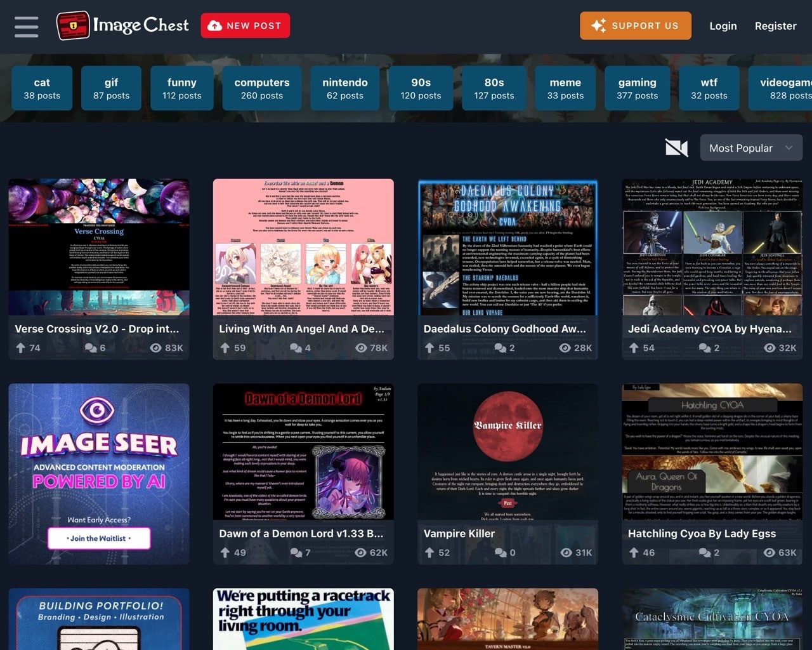The height and width of the screenshot is (650, 812).
Task: Upvote the Verse Crossing V2.0 post
Action: tap(20, 348)
